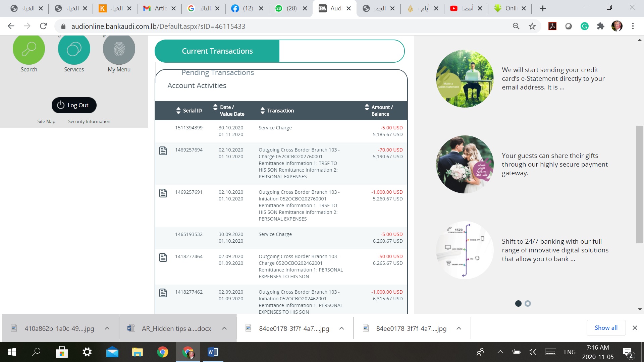The width and height of the screenshot is (644, 362).
Task: Expand options for 410a862b jpg download
Action: 107,328
